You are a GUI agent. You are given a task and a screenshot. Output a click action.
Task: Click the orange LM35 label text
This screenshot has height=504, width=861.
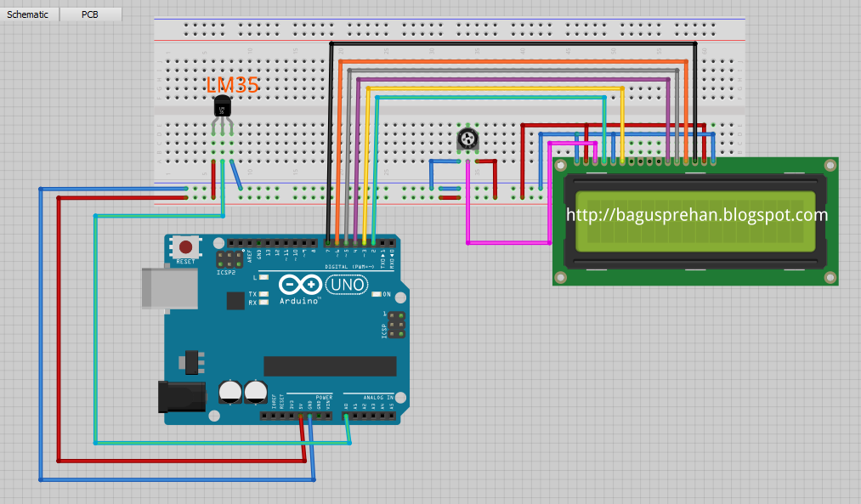pos(232,84)
